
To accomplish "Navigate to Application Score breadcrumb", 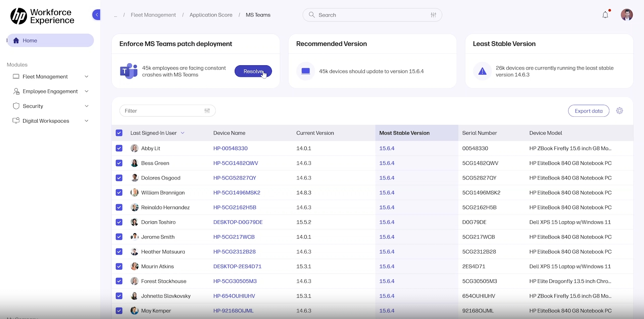I will [211, 15].
